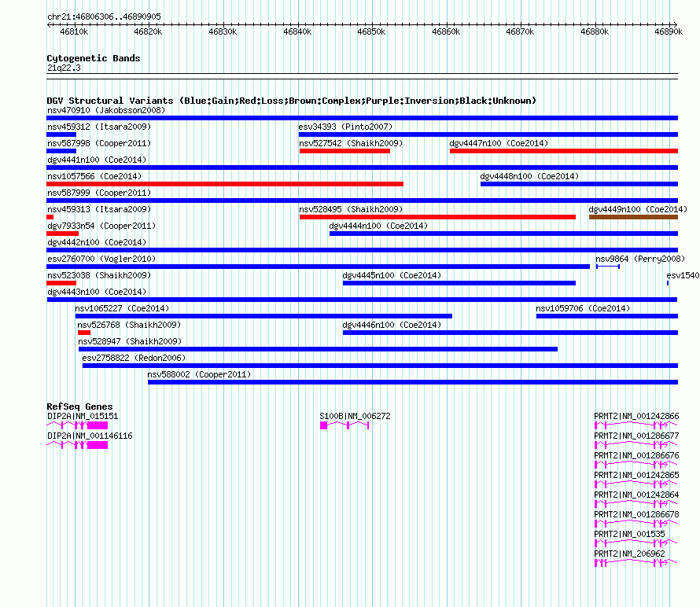Open the dgv4445n100 (Coe2014) variant bar

459,283
